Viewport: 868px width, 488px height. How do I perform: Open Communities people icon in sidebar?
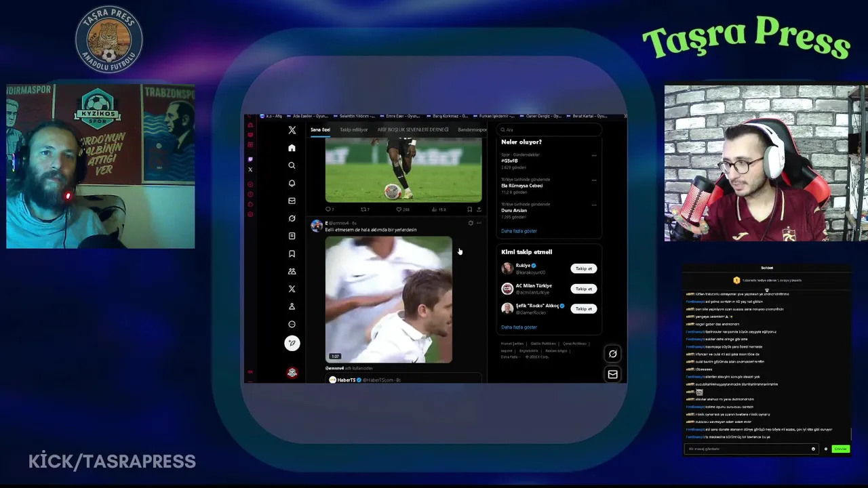coord(292,271)
